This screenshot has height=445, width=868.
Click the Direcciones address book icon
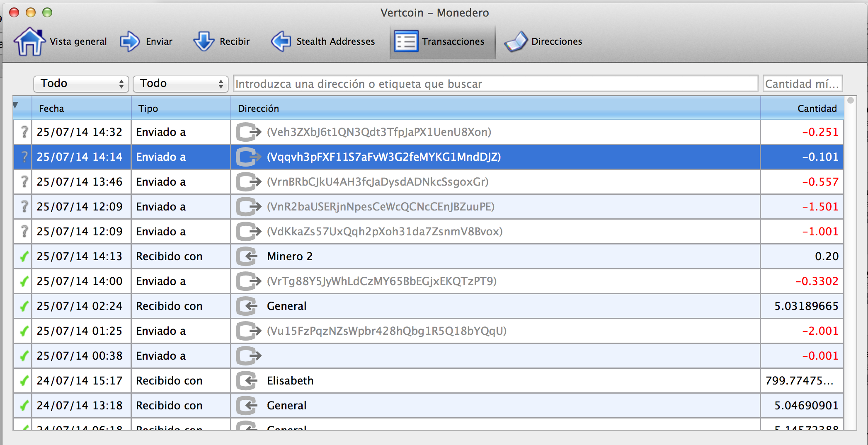point(516,41)
